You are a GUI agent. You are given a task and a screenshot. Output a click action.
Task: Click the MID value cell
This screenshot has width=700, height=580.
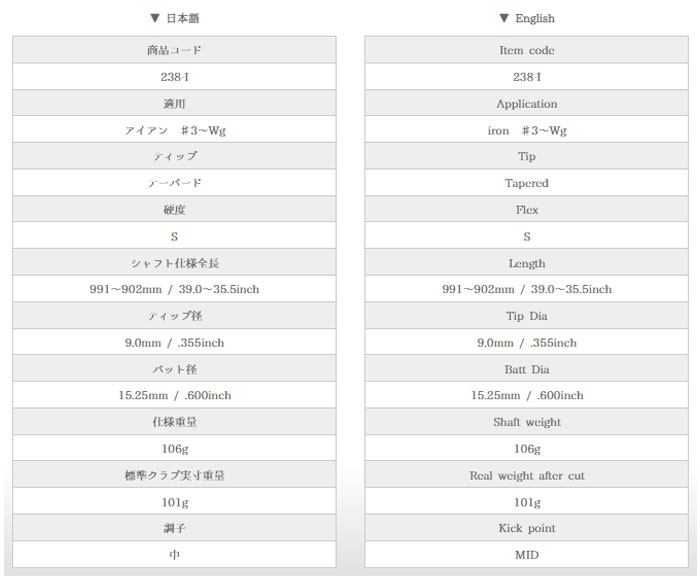click(526, 554)
